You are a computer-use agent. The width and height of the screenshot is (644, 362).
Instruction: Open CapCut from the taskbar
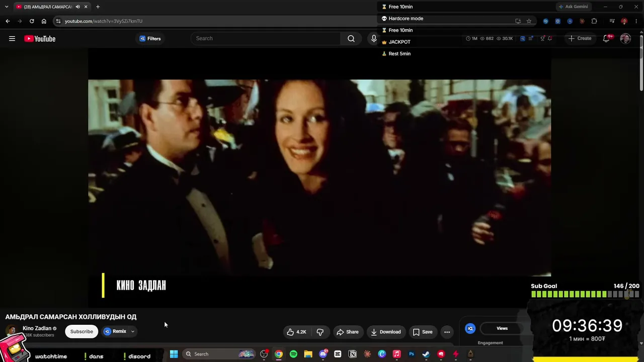click(x=338, y=354)
